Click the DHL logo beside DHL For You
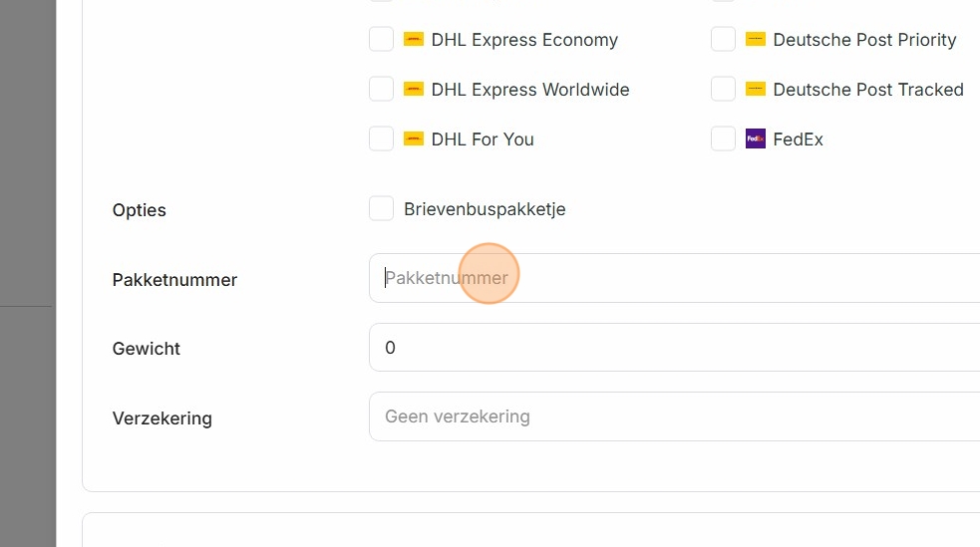This screenshot has height=547, width=980. tap(414, 139)
